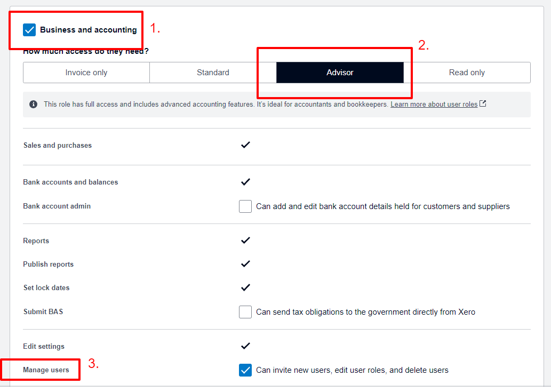The height and width of the screenshot is (392, 551).
Task: Click the Sales and purchases checkmark icon
Action: point(245,145)
